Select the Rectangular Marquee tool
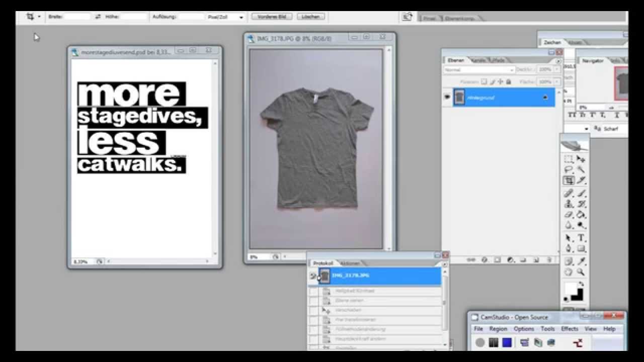Screen dimensions: 644x362 (x=569, y=159)
